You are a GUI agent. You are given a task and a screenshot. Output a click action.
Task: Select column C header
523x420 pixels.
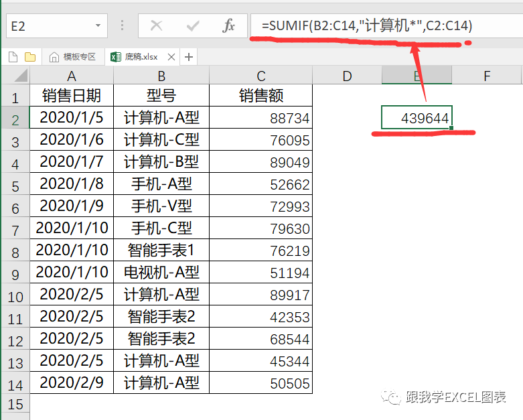[x=261, y=76]
